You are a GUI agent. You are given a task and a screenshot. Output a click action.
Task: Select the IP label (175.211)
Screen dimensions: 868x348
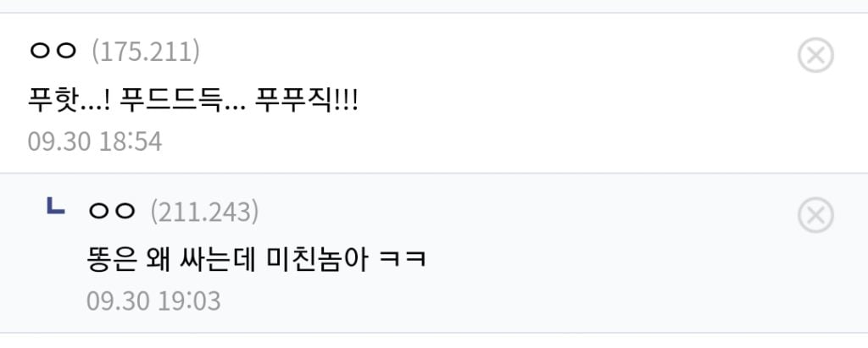[x=146, y=52]
